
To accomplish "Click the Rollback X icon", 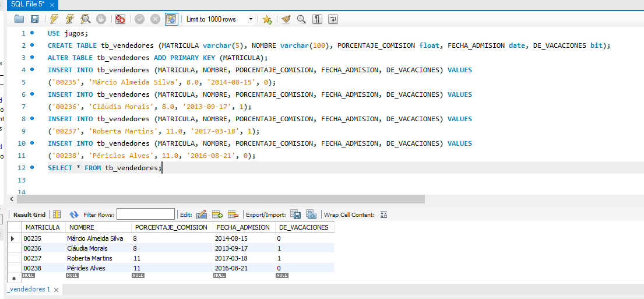I will click(x=155, y=19).
